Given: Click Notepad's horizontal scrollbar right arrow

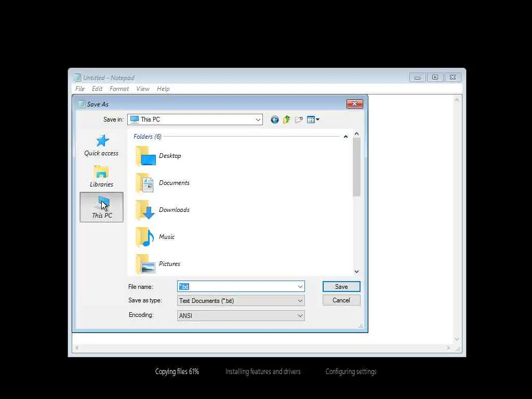Looking at the screenshot, I should [x=448, y=348].
